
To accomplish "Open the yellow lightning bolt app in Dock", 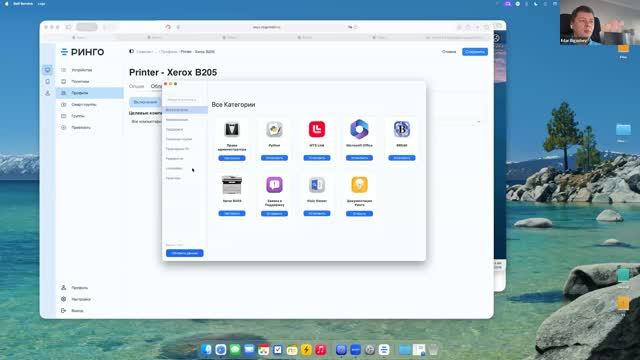I will tap(307, 349).
